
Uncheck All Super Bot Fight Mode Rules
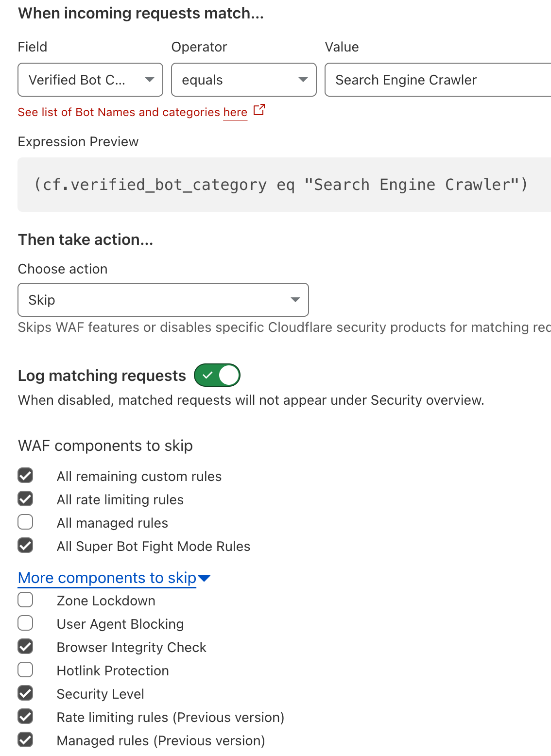pyautogui.click(x=25, y=546)
